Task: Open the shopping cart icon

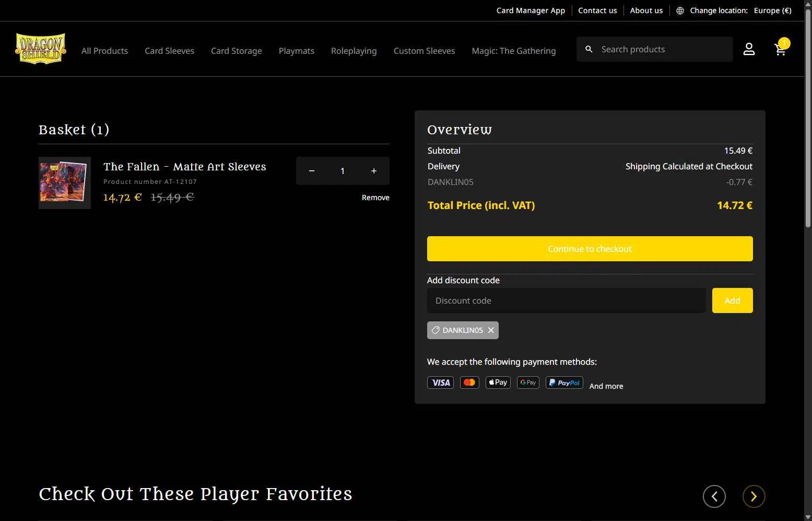Action: coord(780,49)
